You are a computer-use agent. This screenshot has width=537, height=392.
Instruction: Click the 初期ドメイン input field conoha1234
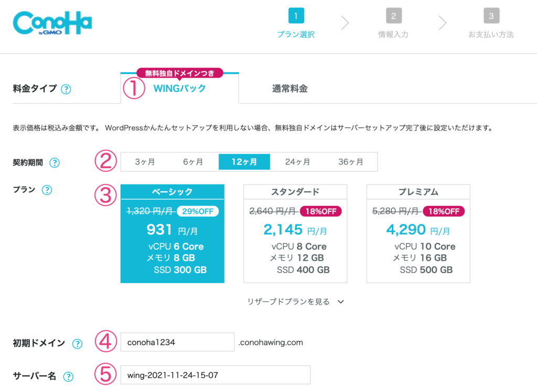177,342
